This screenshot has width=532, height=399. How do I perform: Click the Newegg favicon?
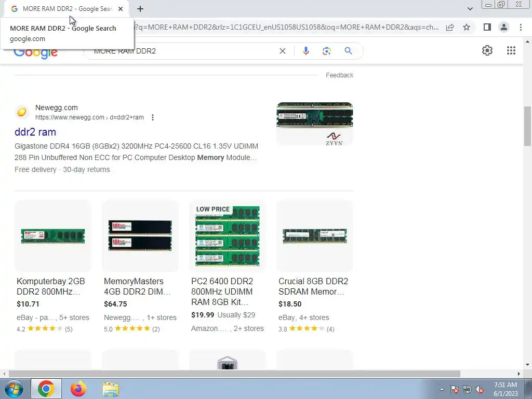(x=22, y=112)
